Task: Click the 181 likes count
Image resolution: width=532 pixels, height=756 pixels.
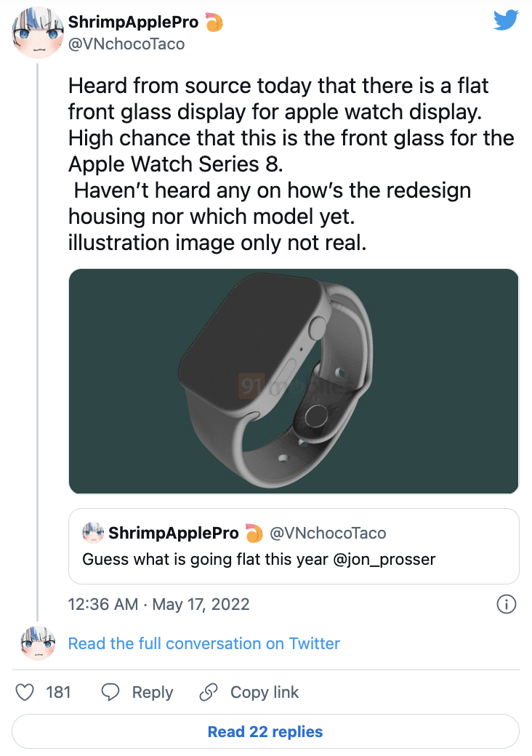Action: [58, 692]
